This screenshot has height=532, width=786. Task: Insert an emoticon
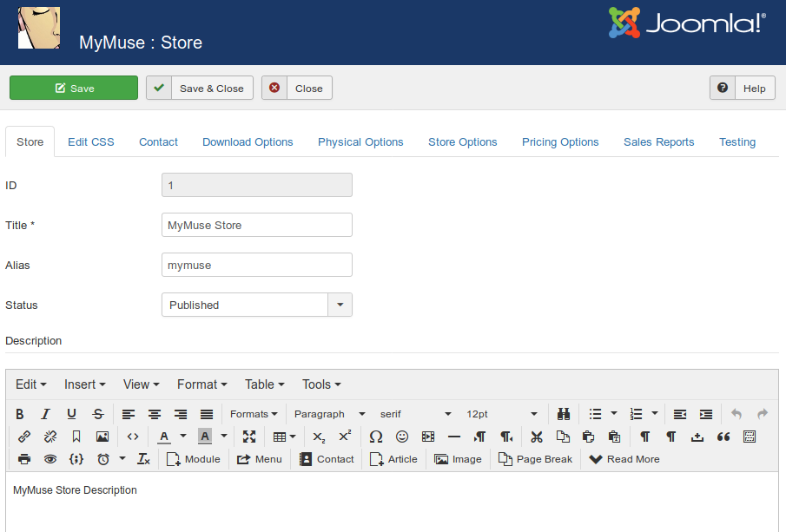[x=402, y=437]
